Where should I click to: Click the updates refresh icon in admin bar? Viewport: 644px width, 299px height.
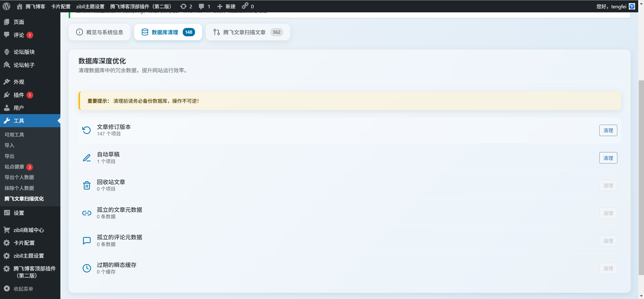[x=183, y=6]
